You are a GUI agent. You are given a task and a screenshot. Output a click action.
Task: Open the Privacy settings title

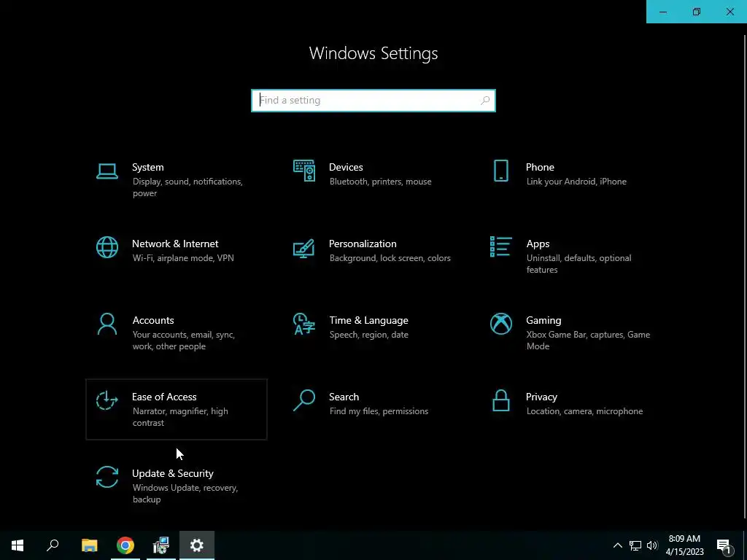(541, 397)
